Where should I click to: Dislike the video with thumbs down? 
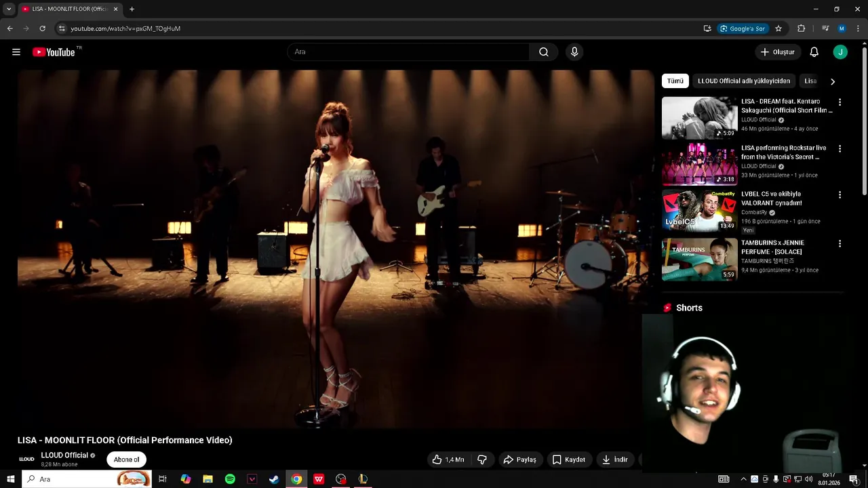click(x=482, y=460)
